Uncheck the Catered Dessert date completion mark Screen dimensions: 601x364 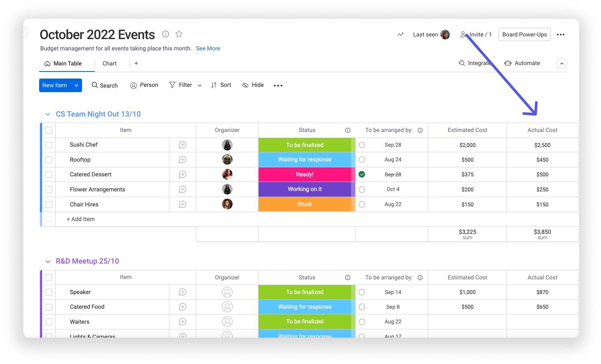362,174
